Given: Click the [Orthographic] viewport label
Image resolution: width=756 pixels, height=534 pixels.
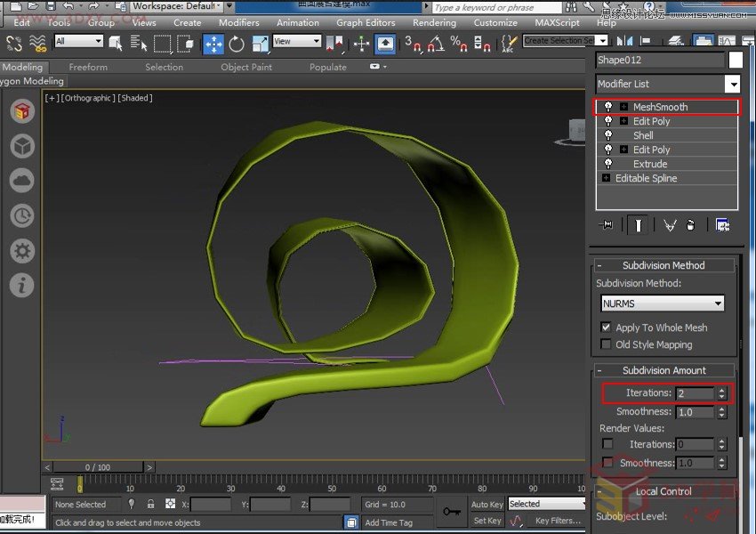Looking at the screenshot, I should (x=88, y=98).
